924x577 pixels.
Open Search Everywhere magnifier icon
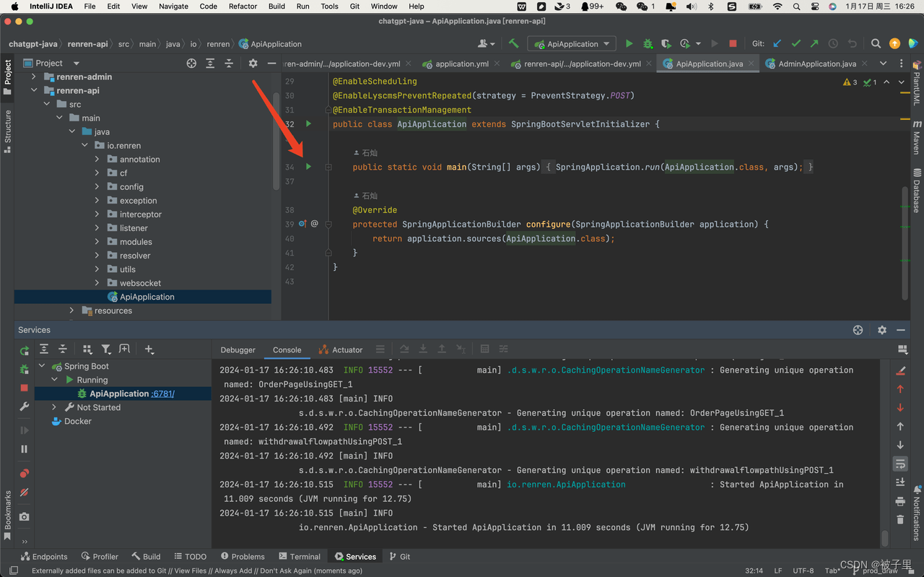tap(876, 44)
